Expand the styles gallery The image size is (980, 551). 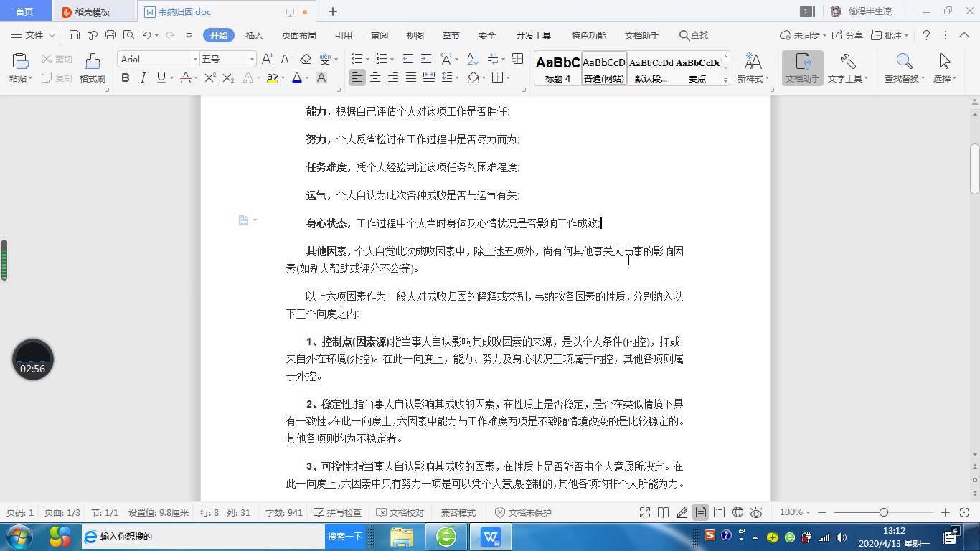(x=725, y=80)
